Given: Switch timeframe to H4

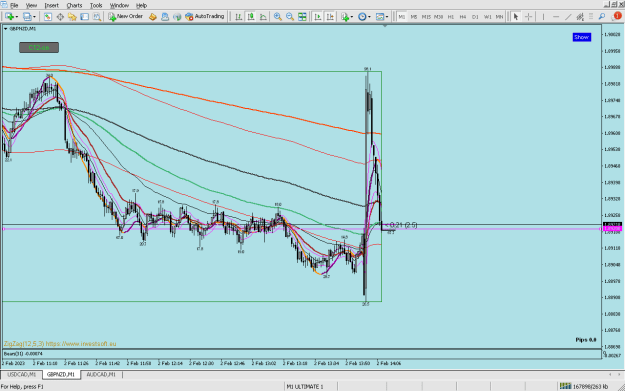Looking at the screenshot, I should [x=463, y=17].
